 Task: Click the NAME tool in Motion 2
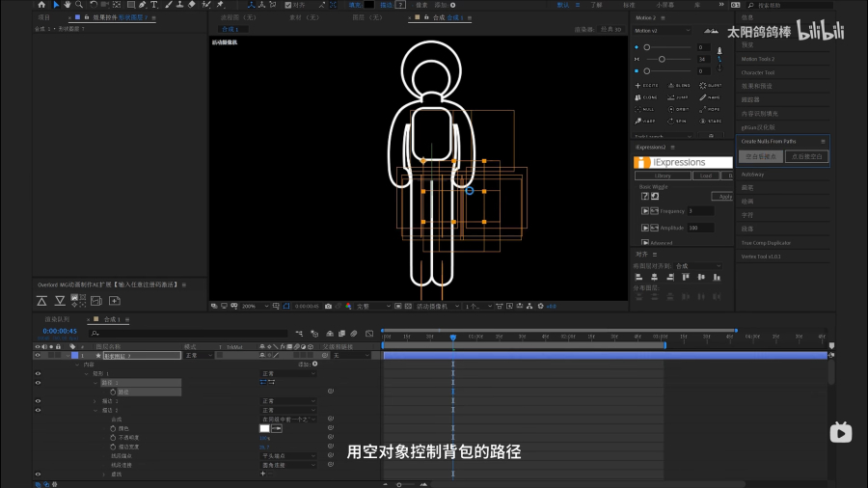coord(711,97)
